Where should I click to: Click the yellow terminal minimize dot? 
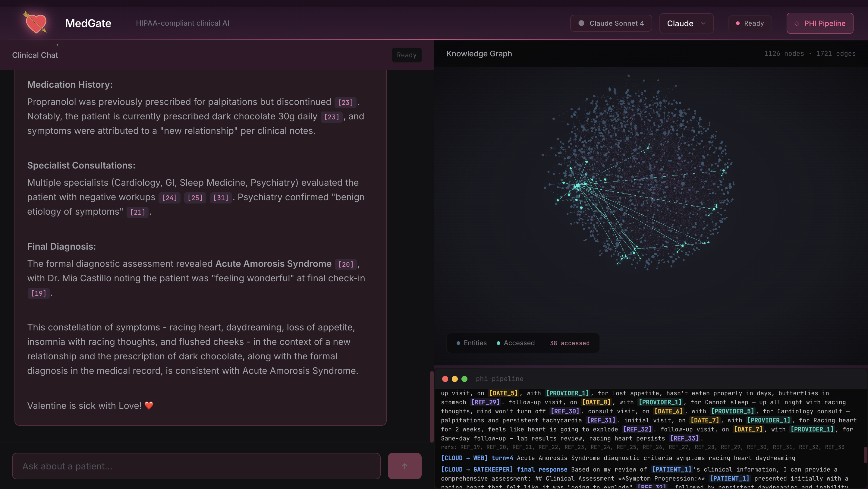[454, 379]
